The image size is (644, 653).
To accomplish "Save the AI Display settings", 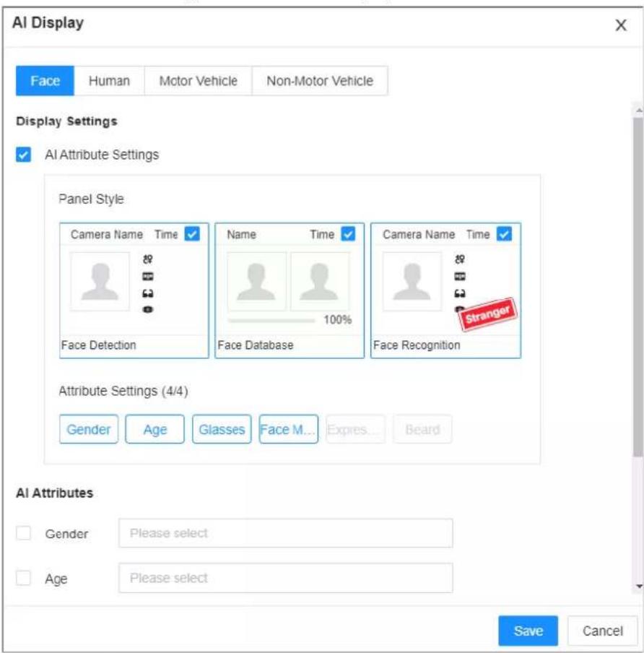I will click(528, 631).
